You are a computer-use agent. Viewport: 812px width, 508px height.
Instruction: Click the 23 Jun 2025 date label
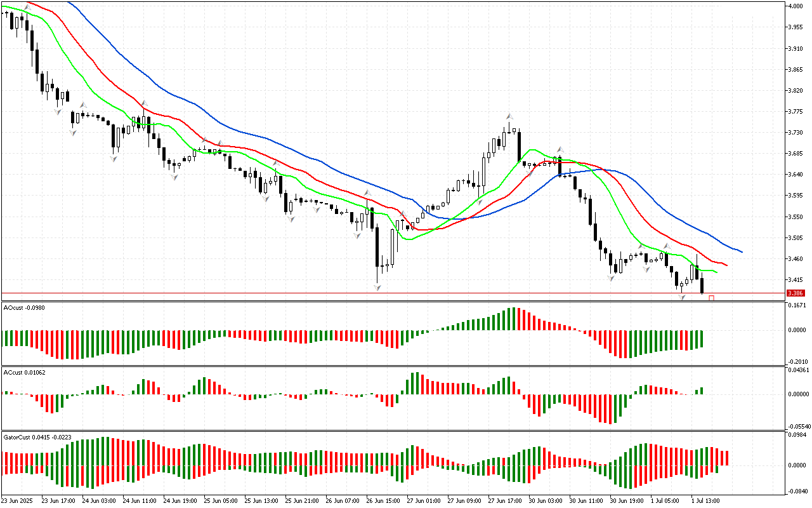click(x=18, y=500)
